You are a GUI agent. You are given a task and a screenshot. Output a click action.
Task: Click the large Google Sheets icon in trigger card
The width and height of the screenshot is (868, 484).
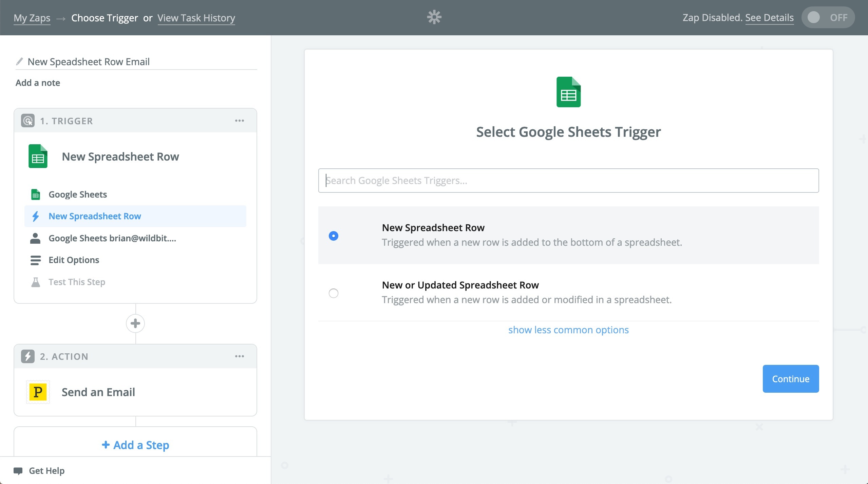[x=38, y=156]
